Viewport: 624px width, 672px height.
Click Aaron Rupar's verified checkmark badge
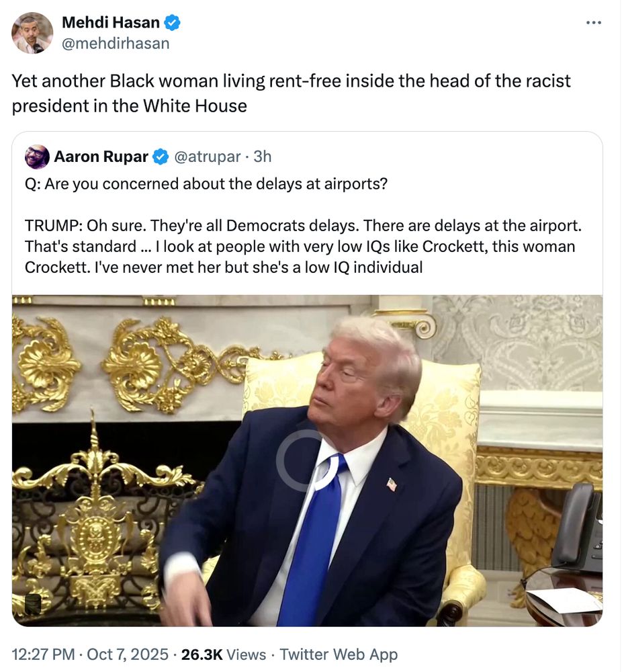161,157
